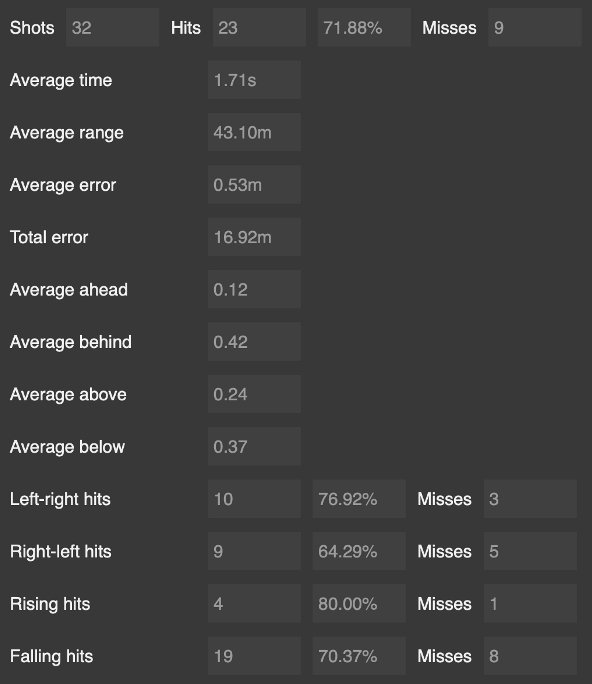Select the Rising hits Misses field
This screenshot has height=684, width=592.
click(530, 603)
